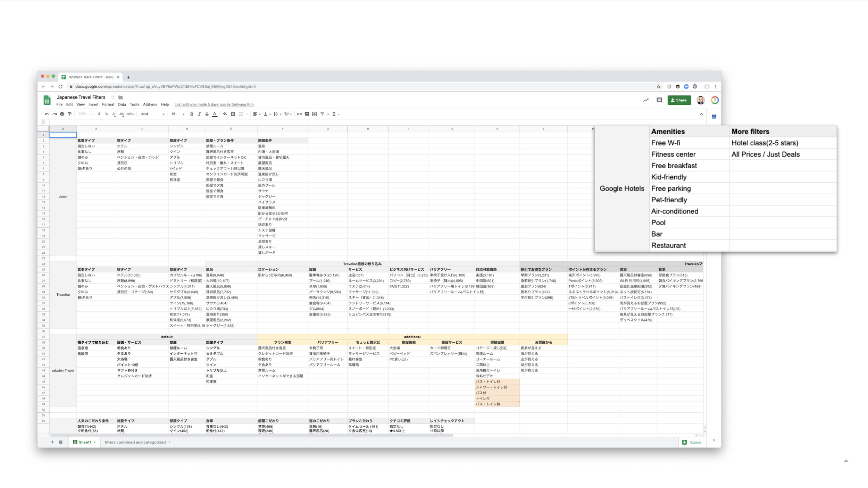868x488 pixels.
Task: Open the font size dropdown
Action: pyautogui.click(x=177, y=114)
